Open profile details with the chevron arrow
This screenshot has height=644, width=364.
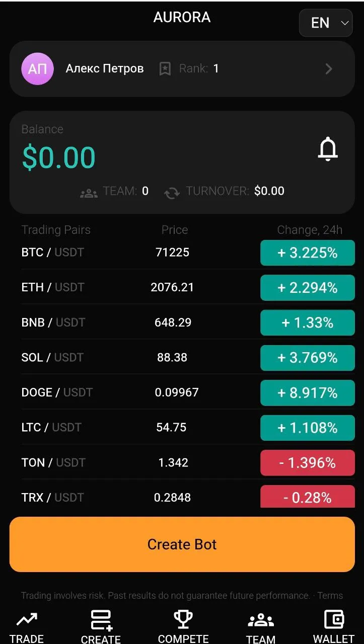click(329, 69)
